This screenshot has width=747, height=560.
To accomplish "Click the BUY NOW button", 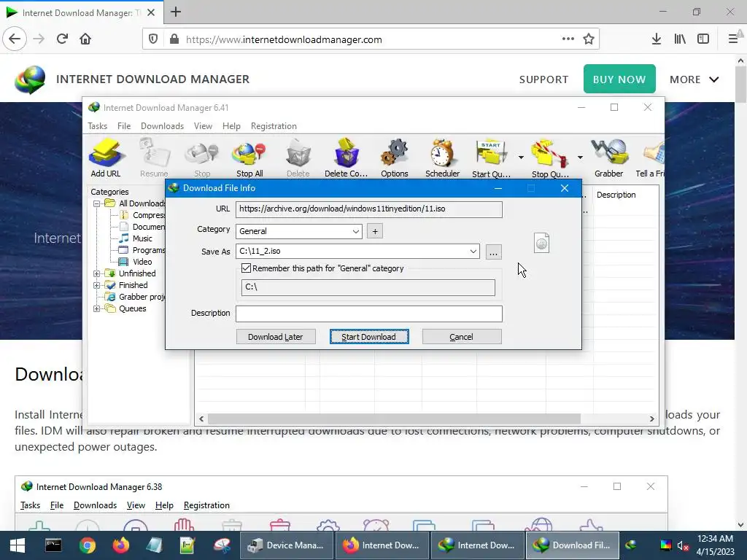I will point(619,79).
